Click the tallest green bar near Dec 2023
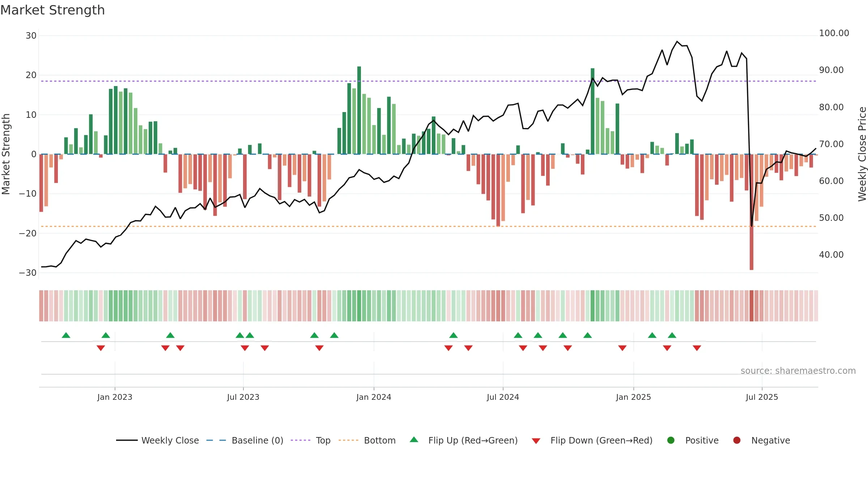The image size is (868, 488). point(359,110)
